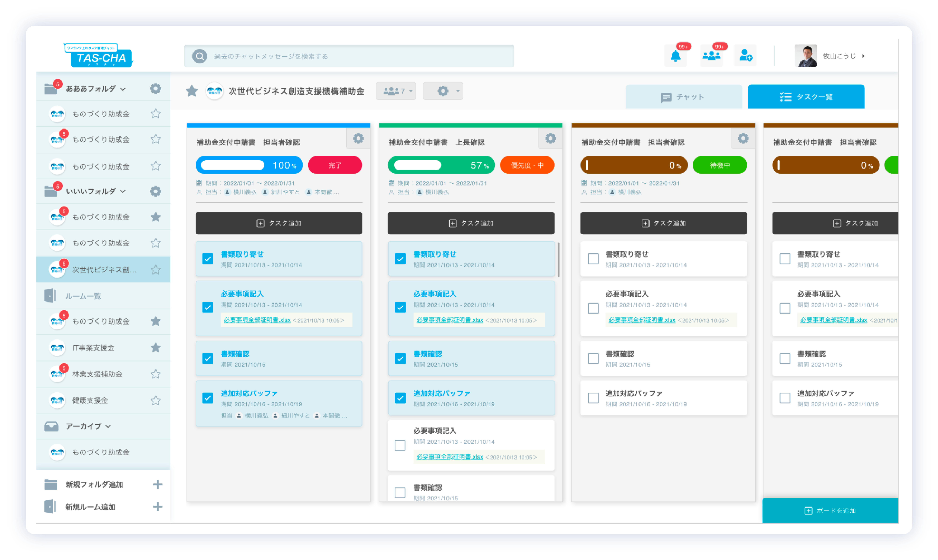Click the 0% brown progress bar with 待機中
This screenshot has height=560, width=938.
634,165
